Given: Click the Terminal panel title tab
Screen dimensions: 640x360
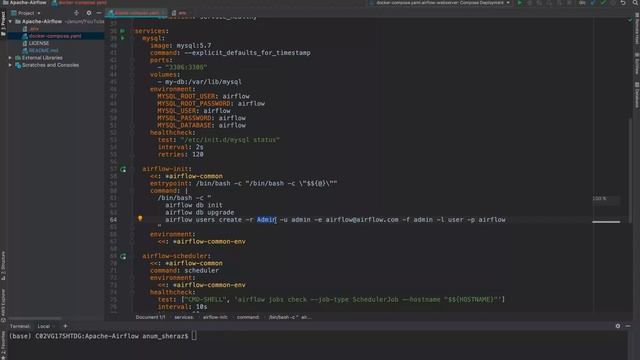Looking at the screenshot, I should point(20,327).
